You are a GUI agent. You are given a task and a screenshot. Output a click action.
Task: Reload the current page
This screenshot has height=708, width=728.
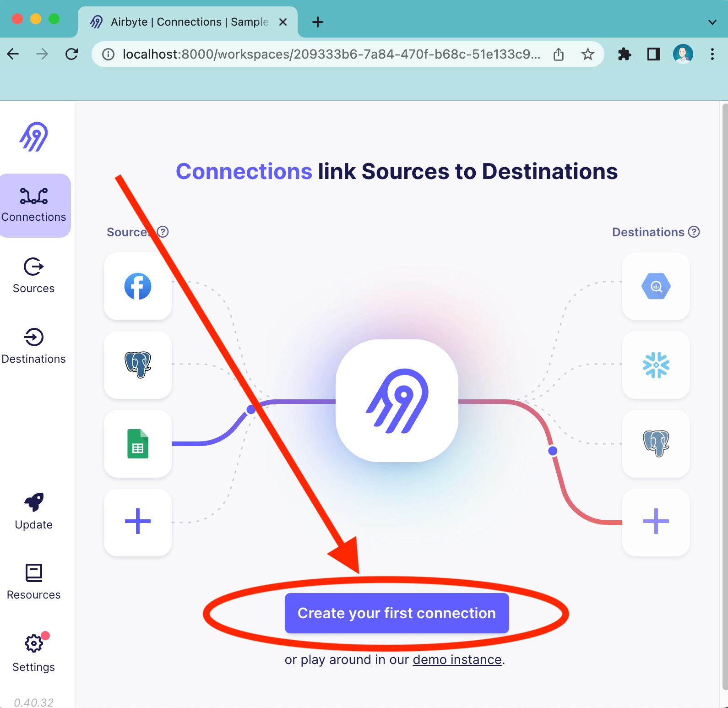click(x=71, y=54)
